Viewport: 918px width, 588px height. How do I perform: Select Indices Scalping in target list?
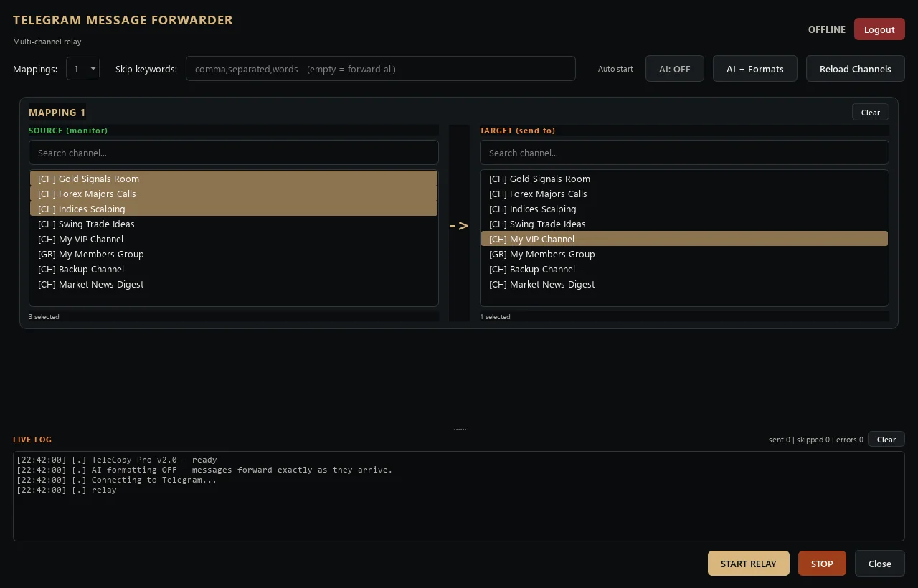(684, 209)
